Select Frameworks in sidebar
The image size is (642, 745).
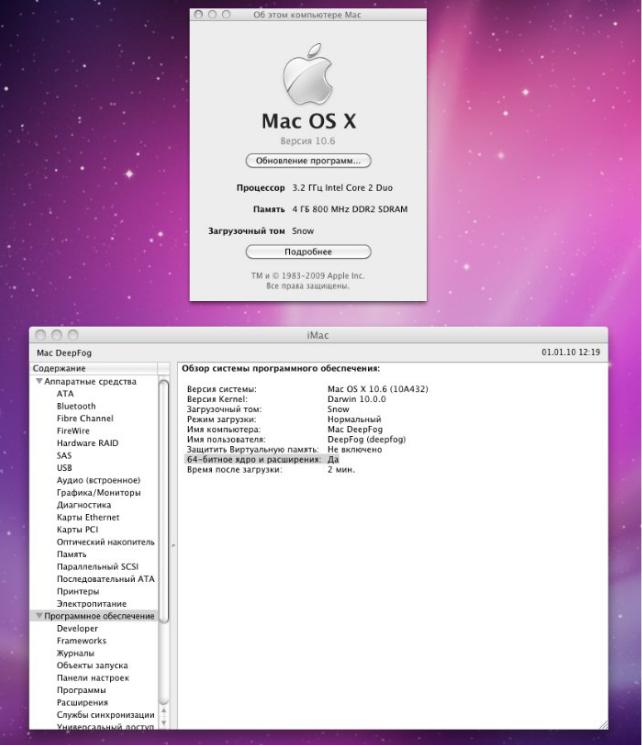pyautogui.click(x=81, y=640)
